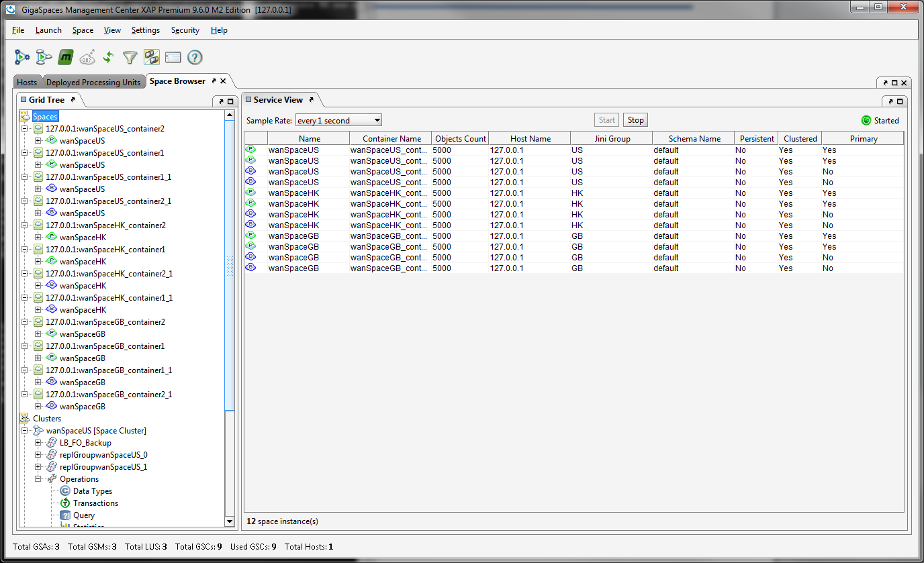Click the green memcached 'm' toolbar icon

[x=66, y=58]
